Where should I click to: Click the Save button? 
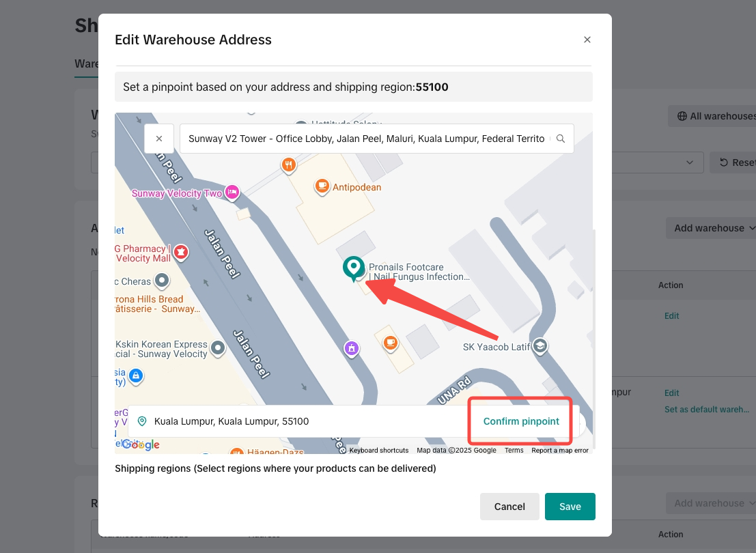[x=570, y=507]
